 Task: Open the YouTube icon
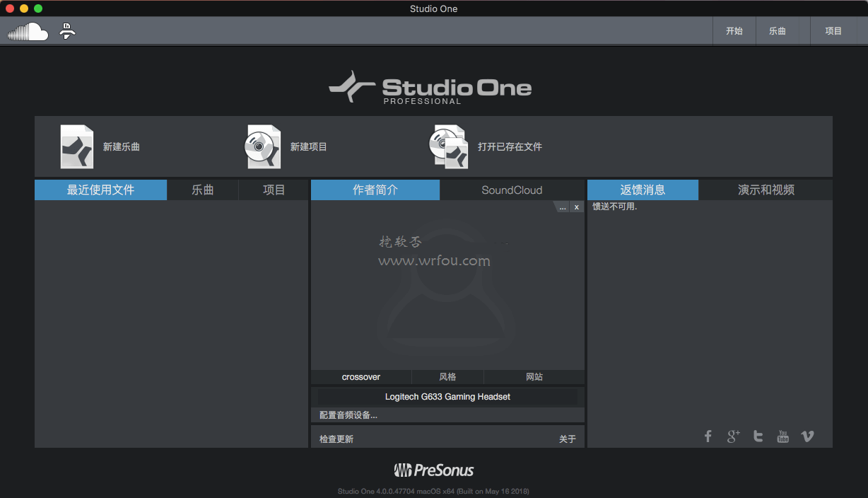(x=782, y=436)
